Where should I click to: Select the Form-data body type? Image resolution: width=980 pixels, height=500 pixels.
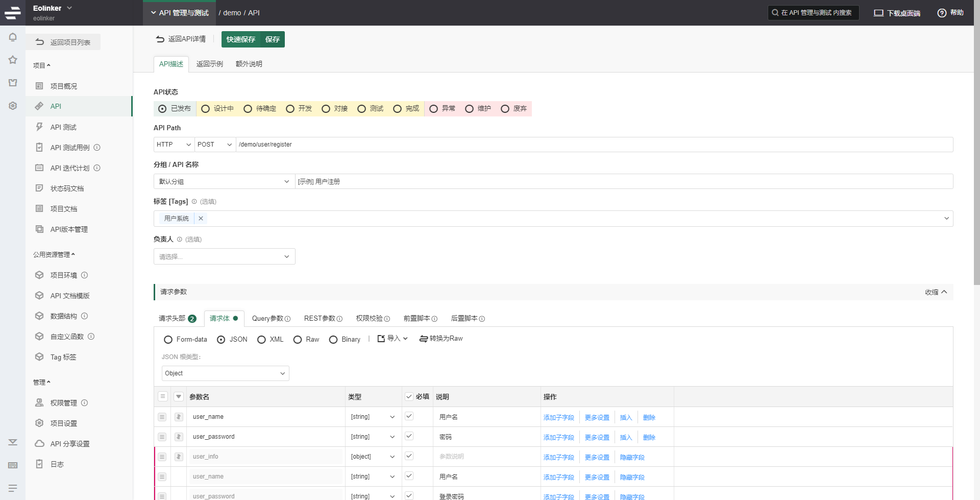168,340
